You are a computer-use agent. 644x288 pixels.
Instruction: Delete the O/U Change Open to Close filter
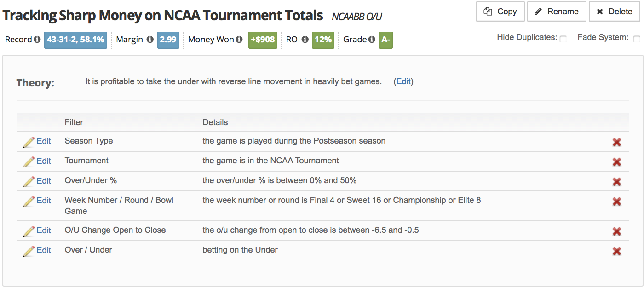617,231
